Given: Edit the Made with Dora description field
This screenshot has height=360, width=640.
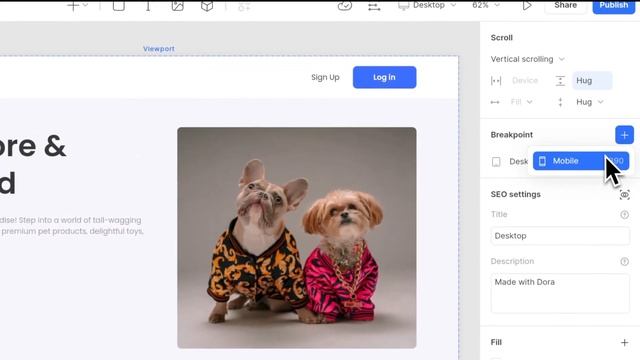Looking at the screenshot, I should click(560, 293).
